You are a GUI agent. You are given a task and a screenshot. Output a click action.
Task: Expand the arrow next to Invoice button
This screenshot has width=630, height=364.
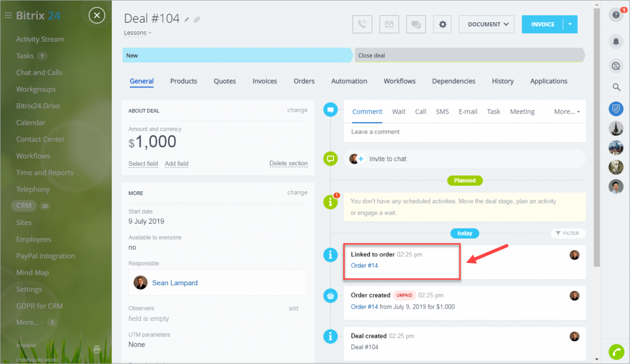(x=570, y=25)
